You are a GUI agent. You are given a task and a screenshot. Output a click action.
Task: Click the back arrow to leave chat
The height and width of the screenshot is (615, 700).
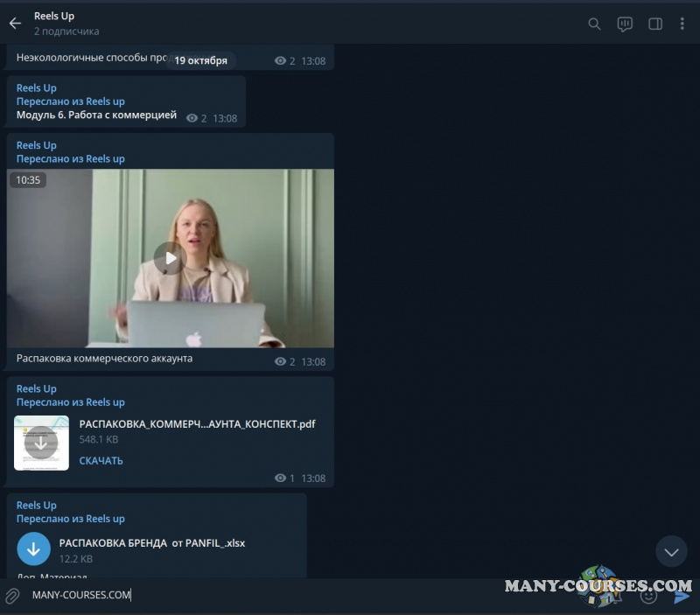(14, 24)
